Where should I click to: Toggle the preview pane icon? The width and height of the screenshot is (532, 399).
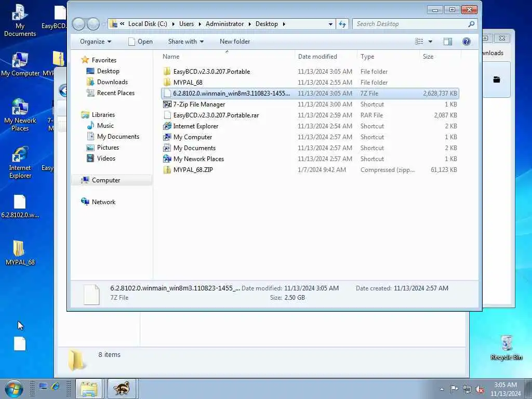pyautogui.click(x=448, y=42)
